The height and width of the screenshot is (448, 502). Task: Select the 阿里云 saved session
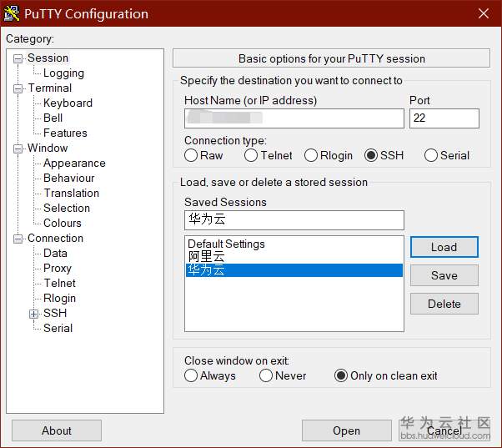coord(294,257)
